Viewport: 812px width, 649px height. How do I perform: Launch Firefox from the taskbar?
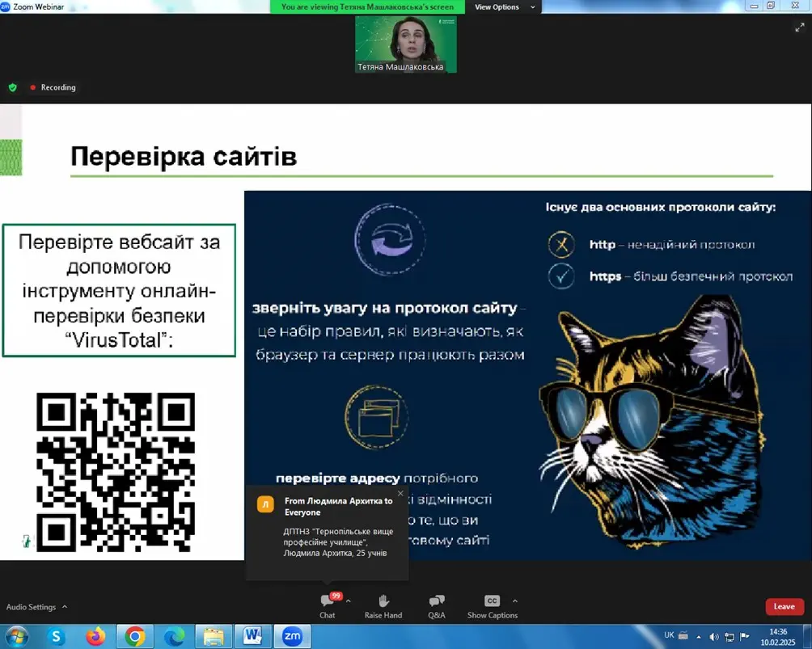tap(95, 636)
